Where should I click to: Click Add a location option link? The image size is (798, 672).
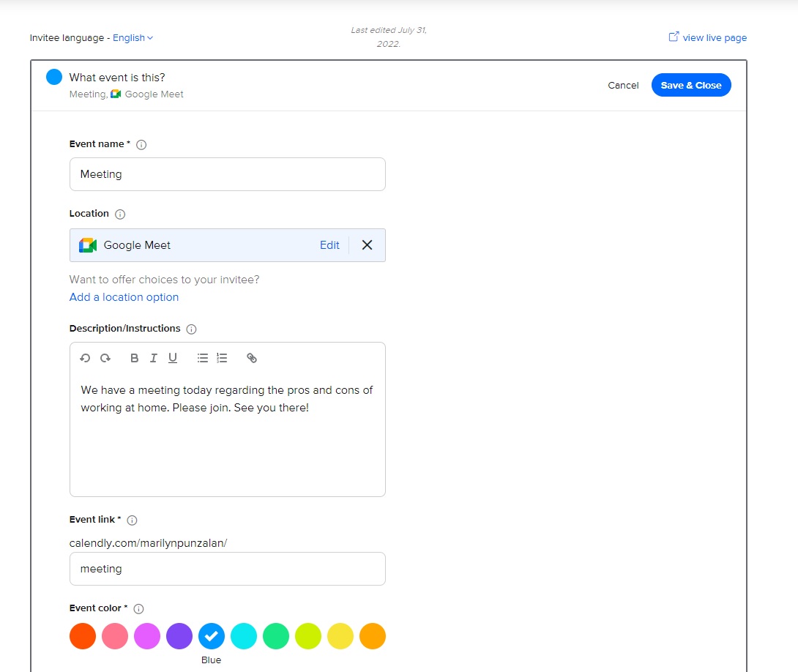[x=124, y=297]
